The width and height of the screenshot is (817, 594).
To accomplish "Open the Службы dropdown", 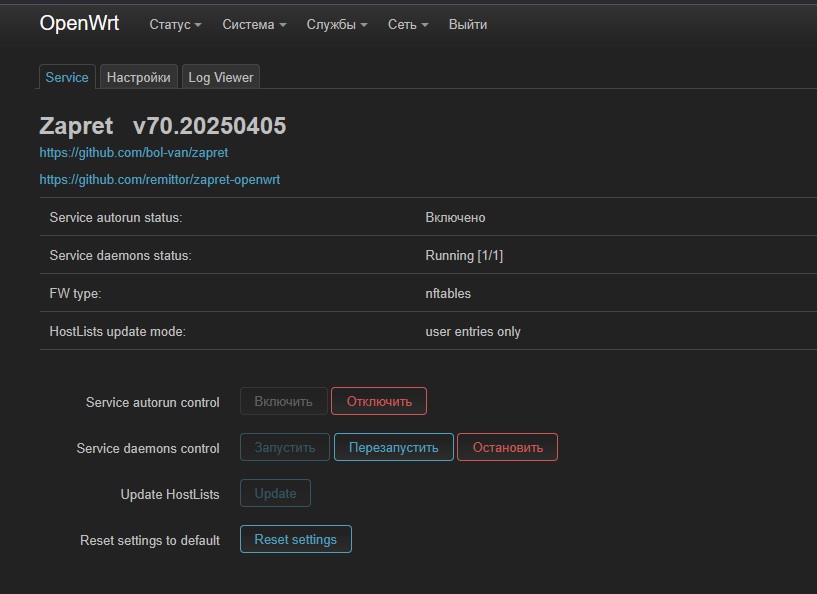I will pyautogui.click(x=337, y=24).
